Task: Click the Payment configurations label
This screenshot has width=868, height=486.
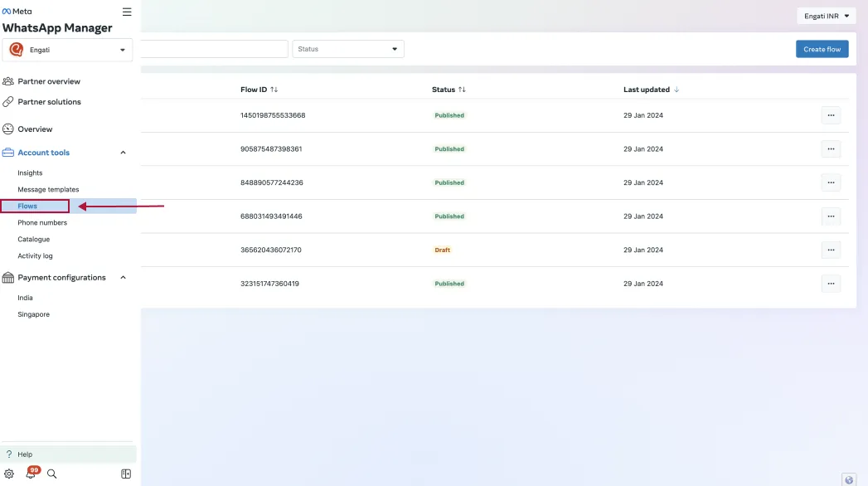Action: pos(61,278)
